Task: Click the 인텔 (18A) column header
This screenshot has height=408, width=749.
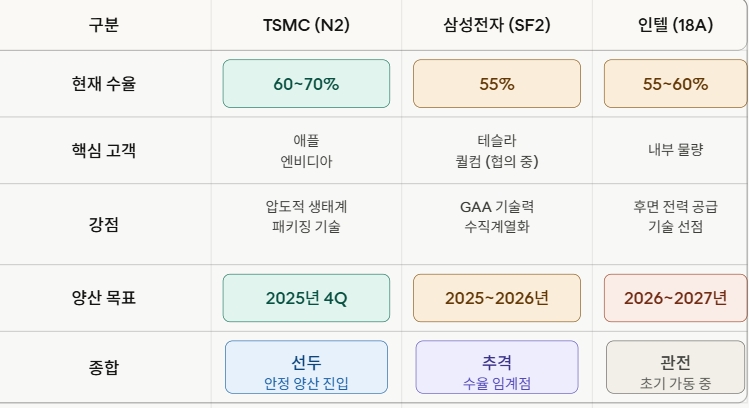Action: 675,25
